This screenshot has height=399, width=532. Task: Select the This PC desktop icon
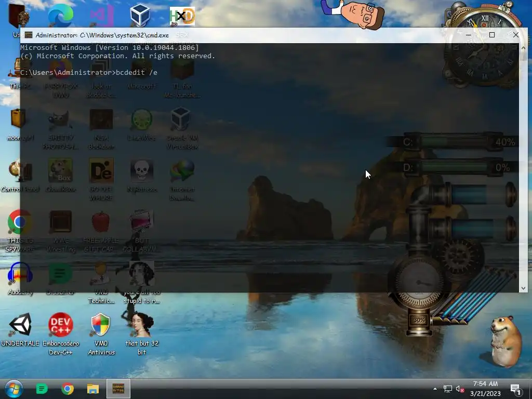click(20, 73)
